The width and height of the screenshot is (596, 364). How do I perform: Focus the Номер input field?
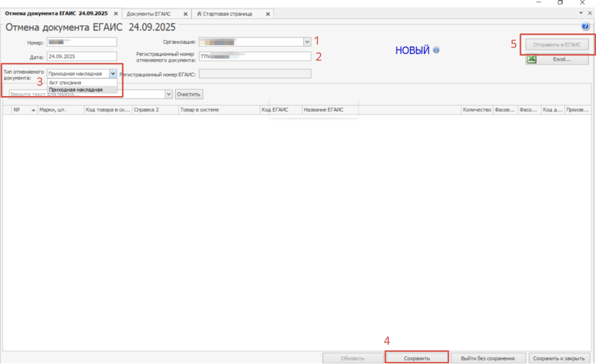pyautogui.click(x=82, y=42)
